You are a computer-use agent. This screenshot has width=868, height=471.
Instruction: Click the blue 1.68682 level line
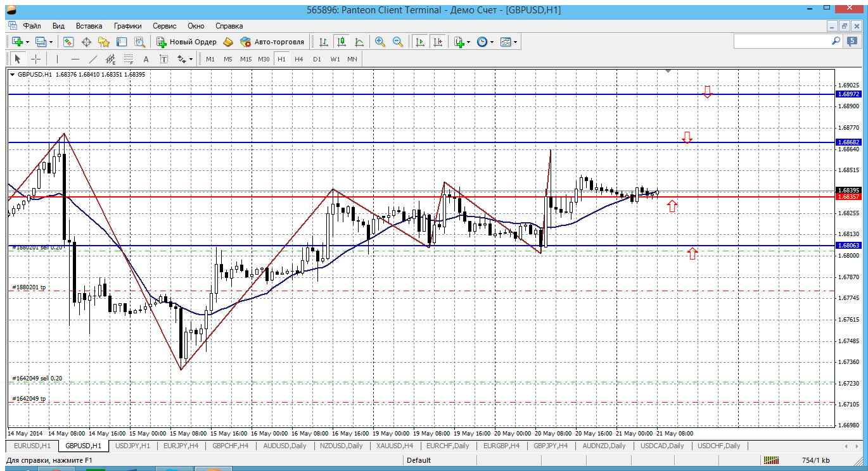[380, 142]
